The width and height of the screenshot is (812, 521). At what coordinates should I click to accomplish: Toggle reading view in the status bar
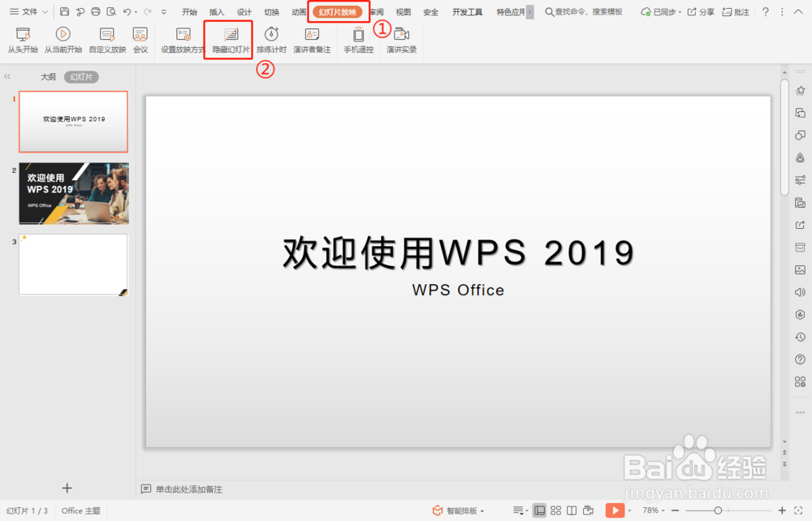[572, 510]
